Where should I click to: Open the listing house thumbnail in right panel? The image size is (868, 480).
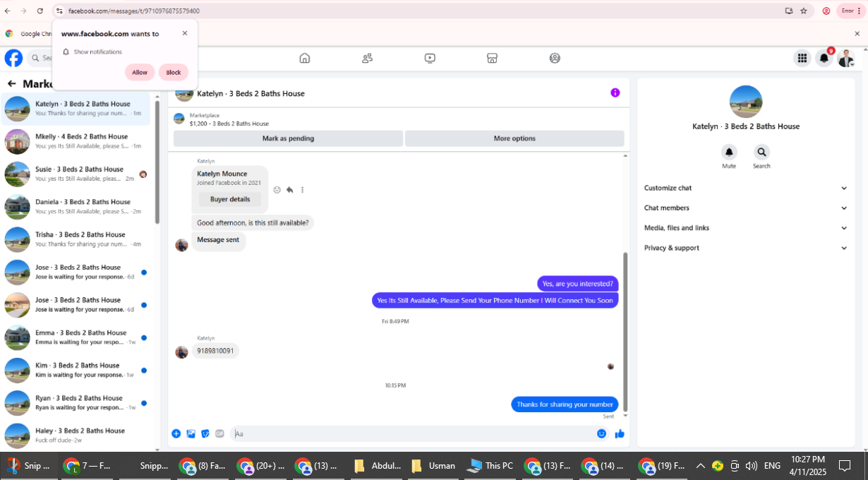[746, 102]
